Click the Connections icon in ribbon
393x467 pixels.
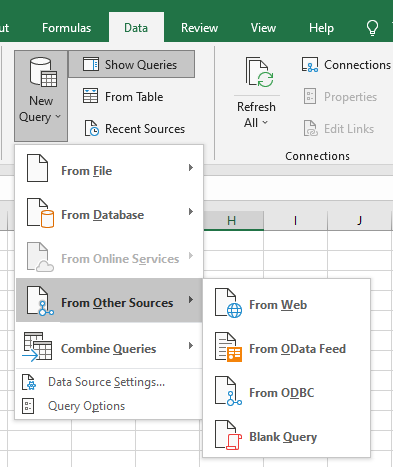[310, 65]
